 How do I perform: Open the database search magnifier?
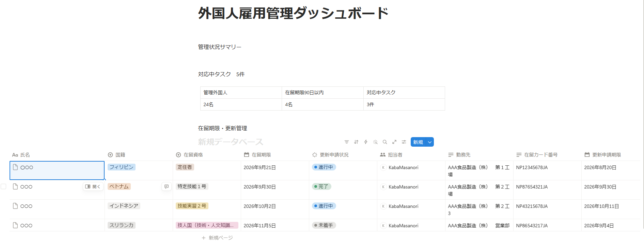pos(384,142)
